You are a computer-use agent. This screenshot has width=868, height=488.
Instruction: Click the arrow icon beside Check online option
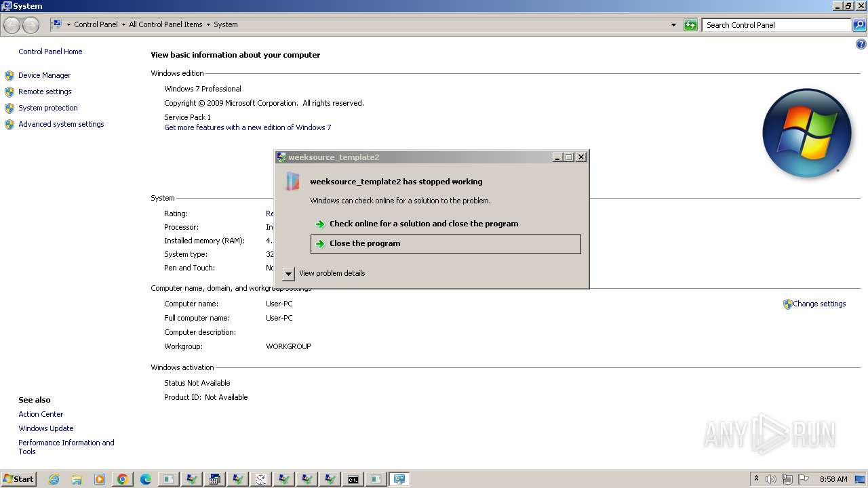tap(320, 224)
